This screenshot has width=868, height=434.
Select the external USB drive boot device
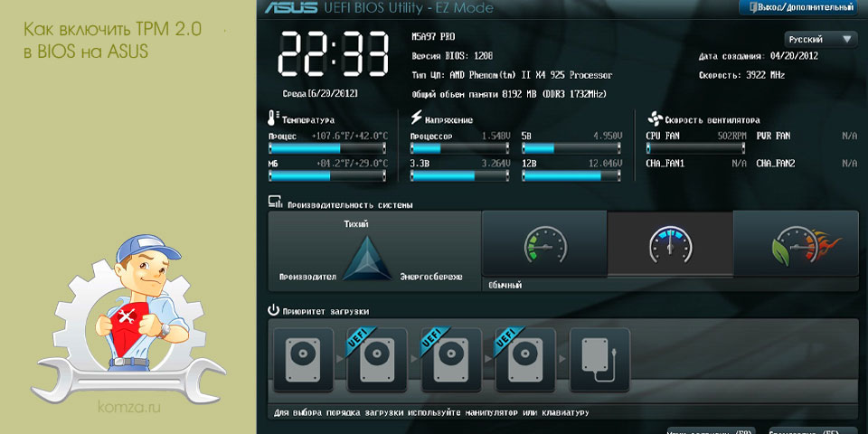(x=600, y=360)
